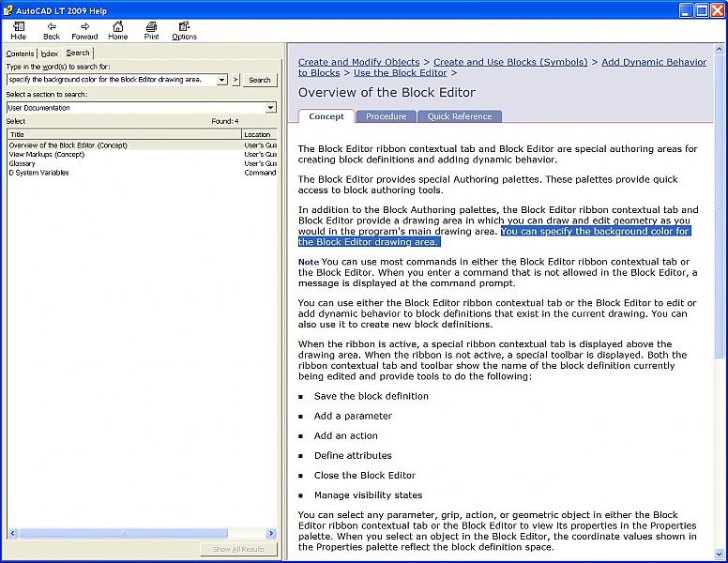
Task: Click the results horizontal scrollbar left arrow
Action: (x=12, y=533)
